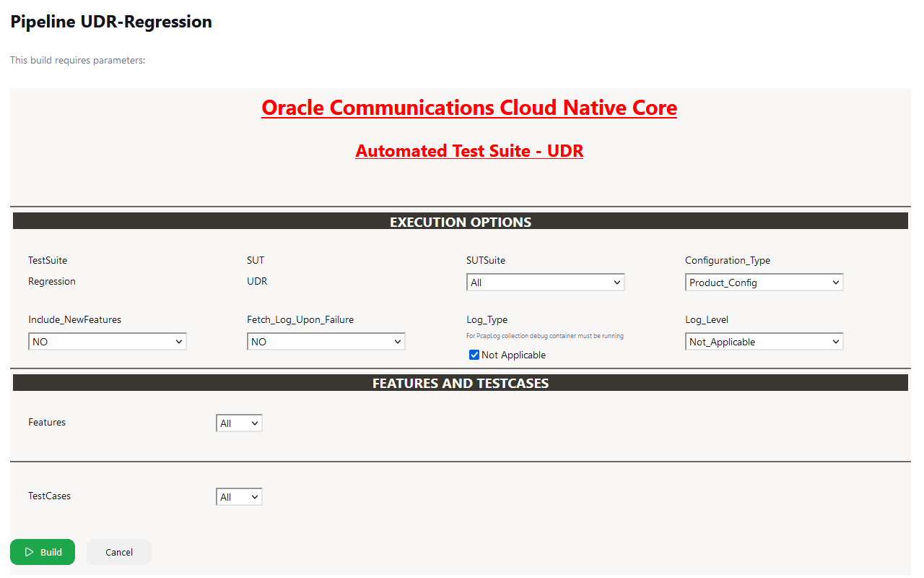Click the Fetch_Log_Upon_Failure label
The image size is (924, 578).
(x=300, y=319)
